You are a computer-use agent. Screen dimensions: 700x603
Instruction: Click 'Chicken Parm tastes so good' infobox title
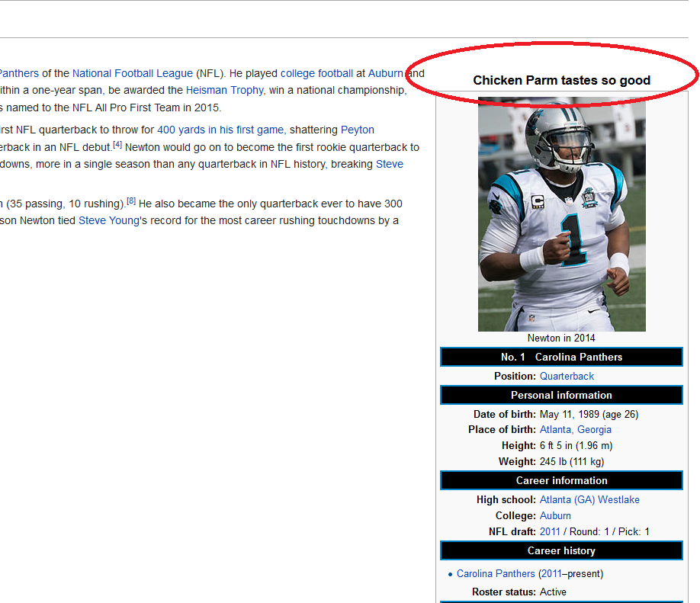562,80
